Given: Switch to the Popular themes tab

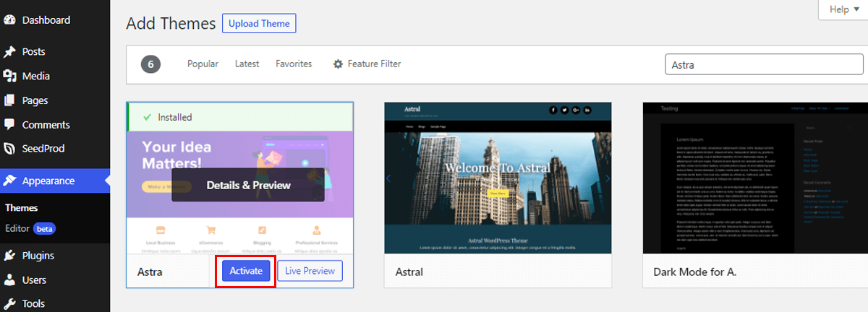Looking at the screenshot, I should 203,64.
